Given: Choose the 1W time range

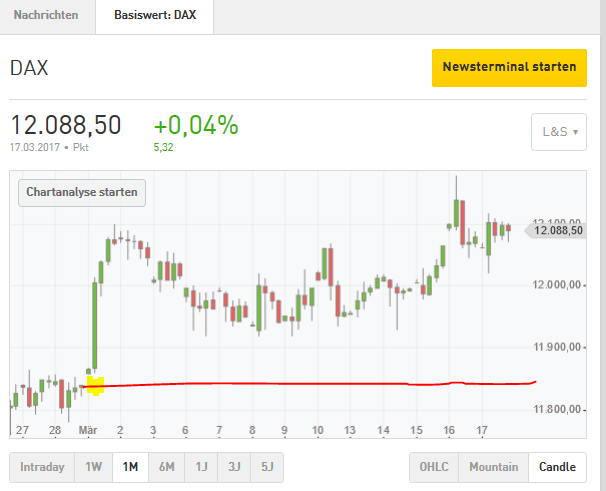Looking at the screenshot, I should (93, 467).
